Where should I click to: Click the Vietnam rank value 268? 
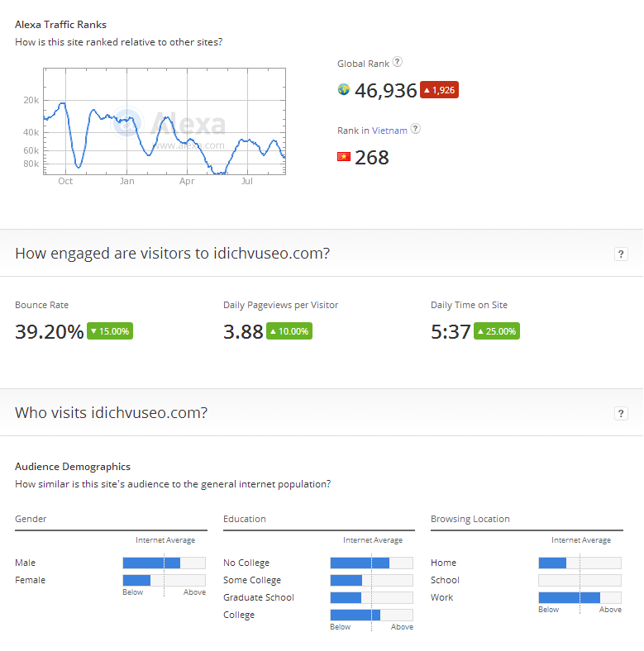[372, 158]
